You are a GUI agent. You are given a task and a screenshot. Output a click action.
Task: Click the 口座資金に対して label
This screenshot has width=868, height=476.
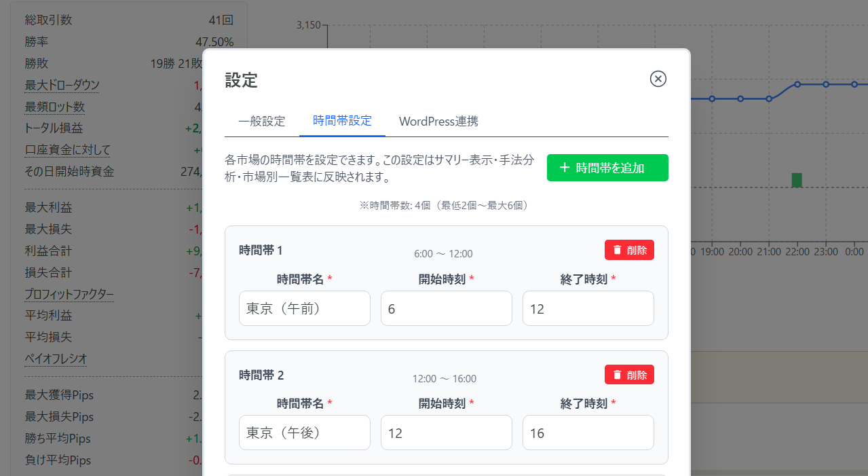coord(67,150)
